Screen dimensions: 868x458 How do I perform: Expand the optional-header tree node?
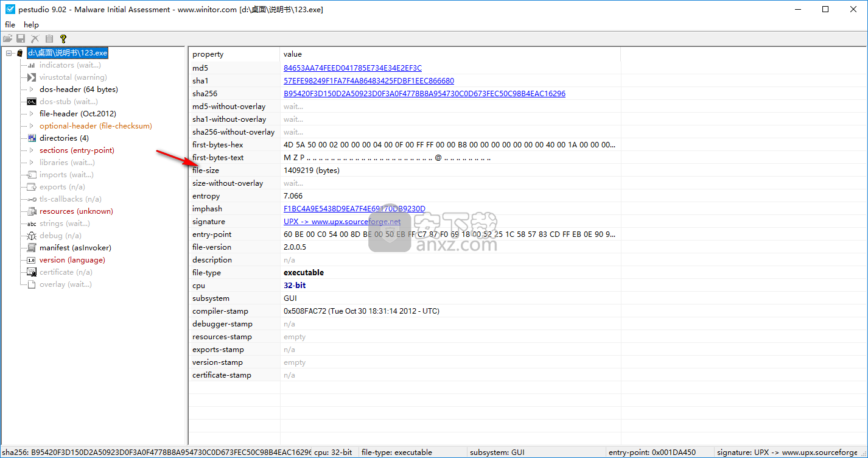32,126
